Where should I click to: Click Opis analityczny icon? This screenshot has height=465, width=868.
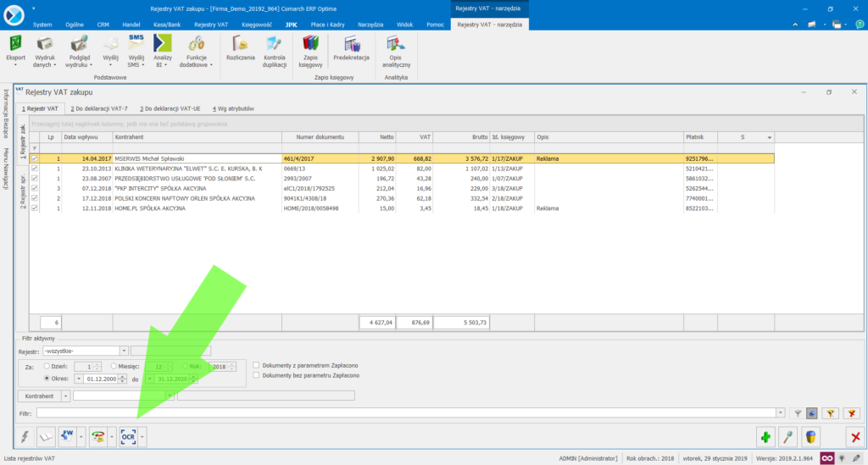click(394, 45)
